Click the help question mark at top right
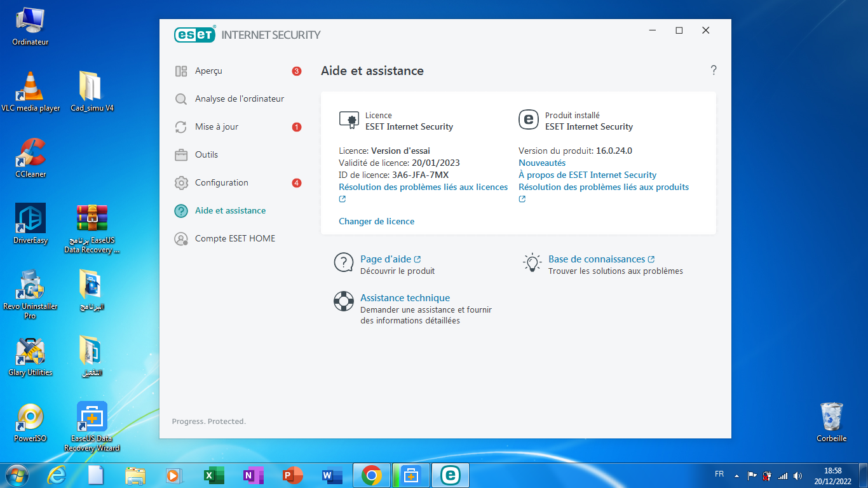Screen dimensions: 868x488 (x=714, y=71)
